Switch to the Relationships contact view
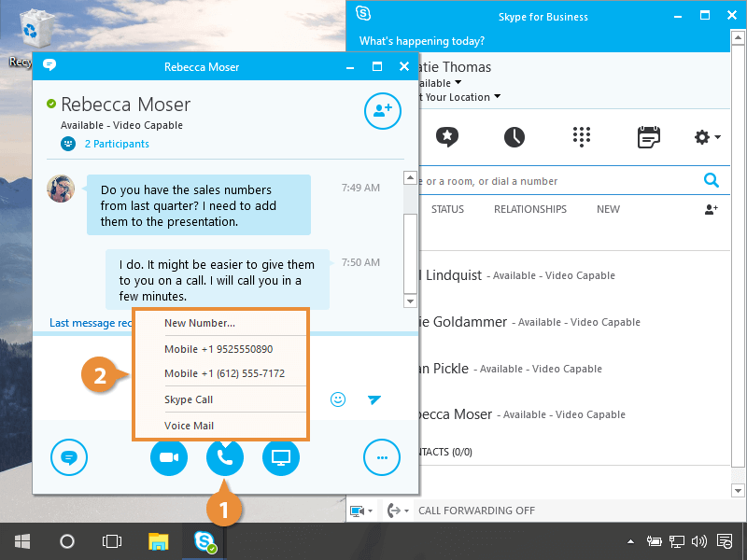The image size is (747, 560). coord(529,209)
